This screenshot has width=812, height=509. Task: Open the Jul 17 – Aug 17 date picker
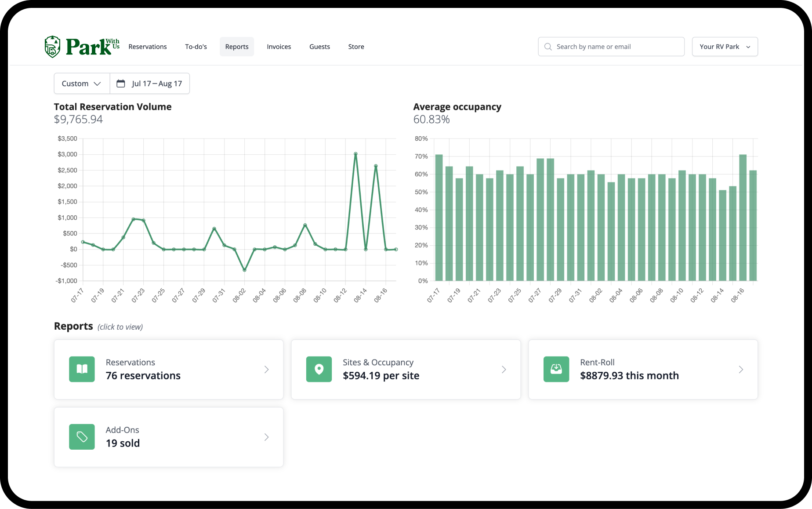tap(150, 84)
